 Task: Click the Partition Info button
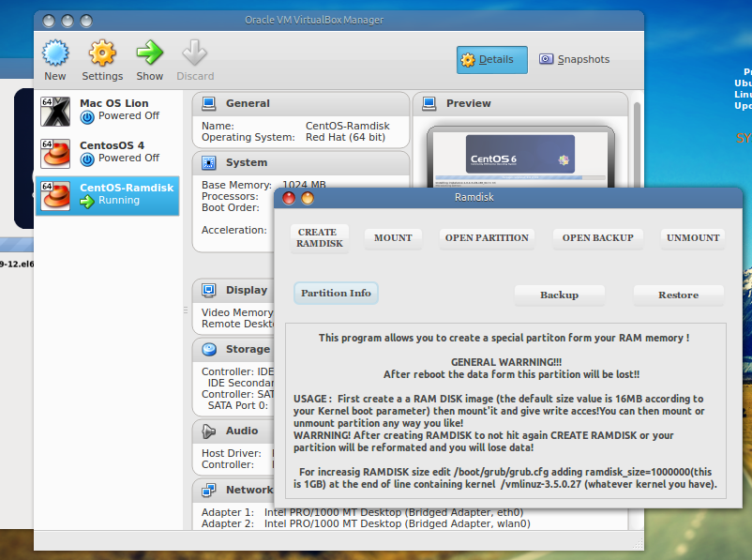tap(337, 294)
